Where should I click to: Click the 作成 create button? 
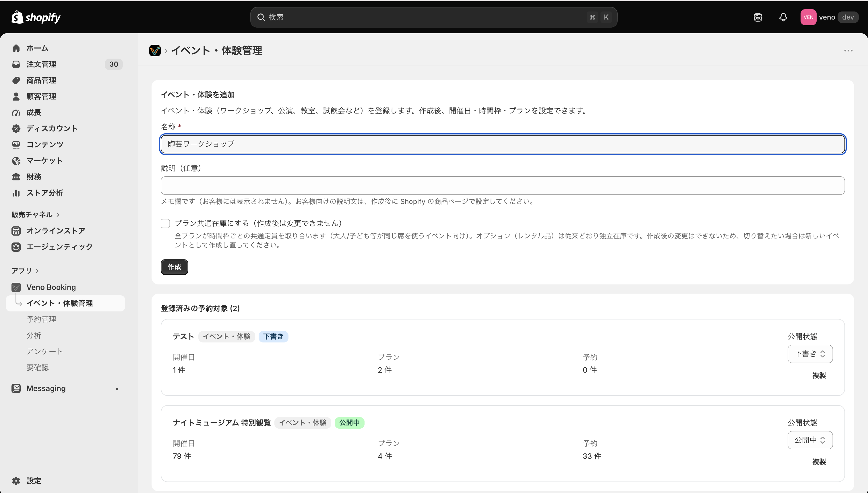click(x=175, y=267)
